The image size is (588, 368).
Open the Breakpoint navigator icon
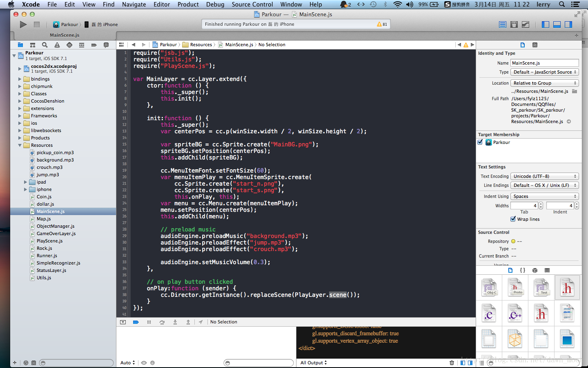coord(94,45)
